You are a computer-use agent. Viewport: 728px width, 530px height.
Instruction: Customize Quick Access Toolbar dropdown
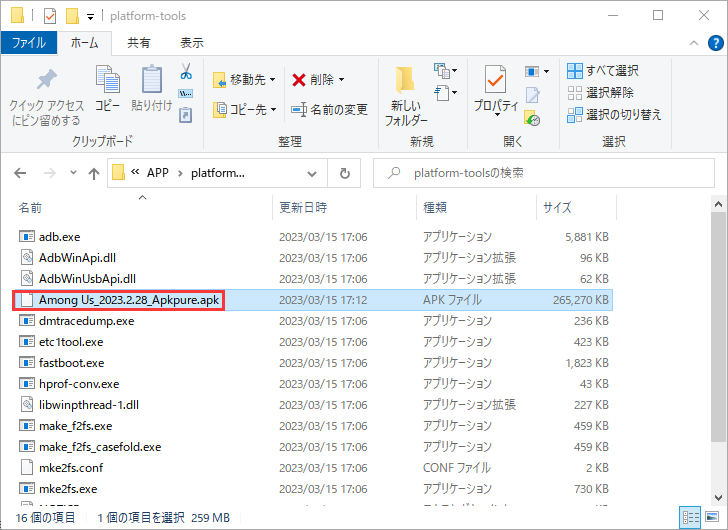91,17
